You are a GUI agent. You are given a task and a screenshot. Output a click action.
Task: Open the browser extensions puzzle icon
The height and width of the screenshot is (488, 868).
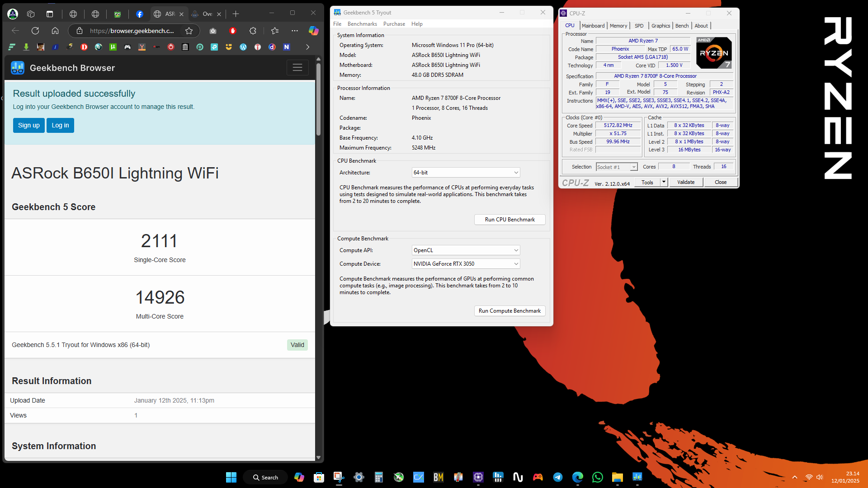(253, 31)
